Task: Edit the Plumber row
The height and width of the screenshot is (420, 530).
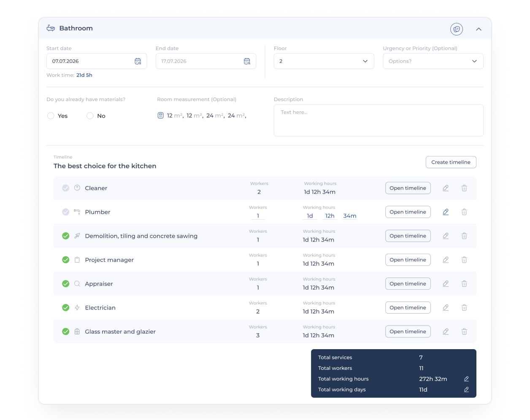Action: [446, 212]
